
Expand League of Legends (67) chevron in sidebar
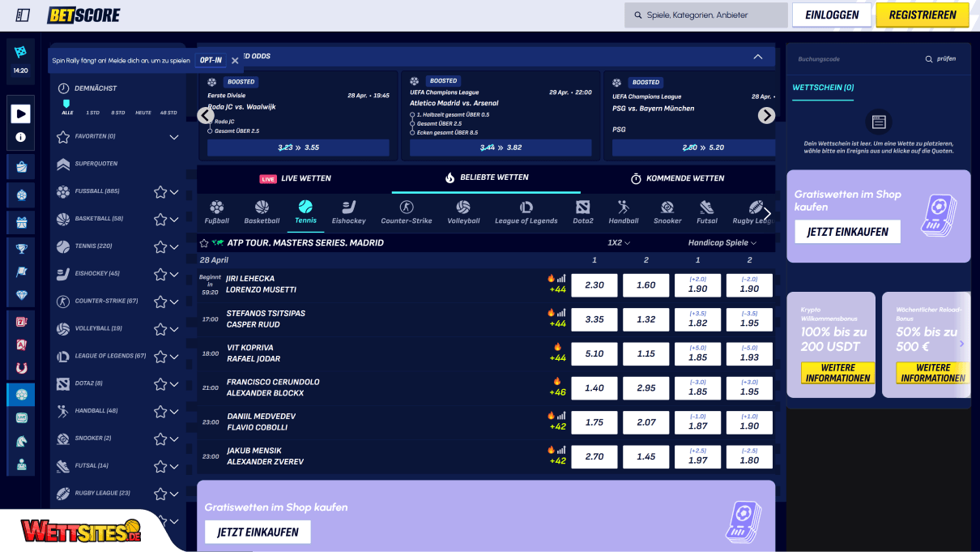(x=174, y=357)
